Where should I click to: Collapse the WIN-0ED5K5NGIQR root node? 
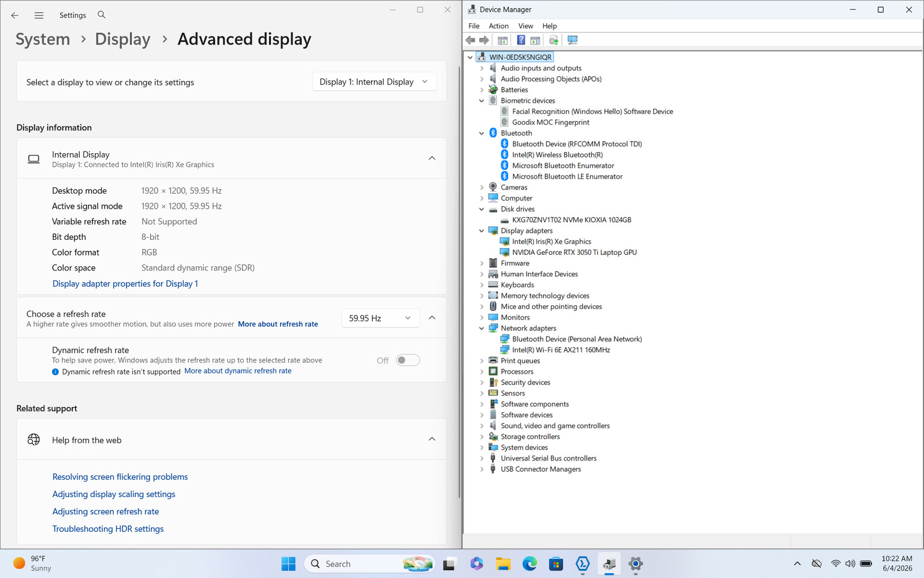[470, 57]
